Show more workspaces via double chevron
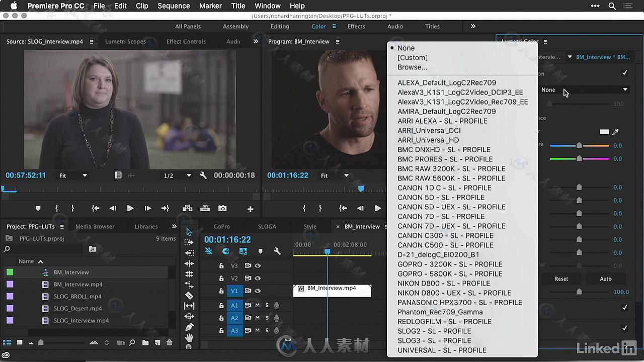 (x=473, y=26)
